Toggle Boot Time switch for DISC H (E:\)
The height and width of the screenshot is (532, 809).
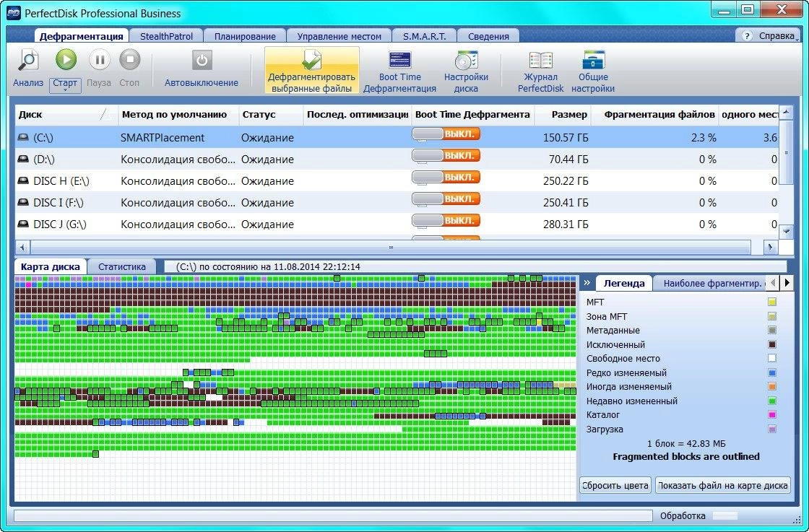(446, 178)
